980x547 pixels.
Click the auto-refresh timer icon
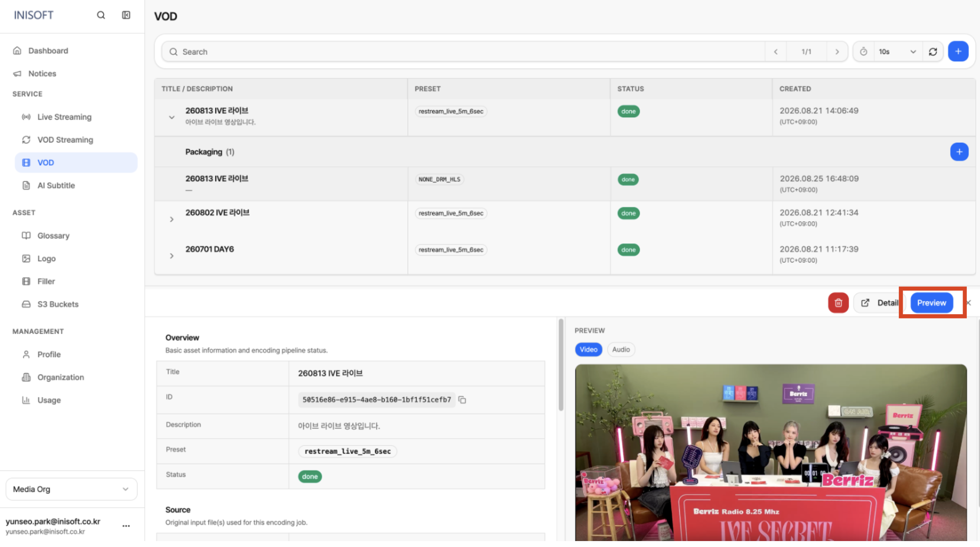[863, 52]
